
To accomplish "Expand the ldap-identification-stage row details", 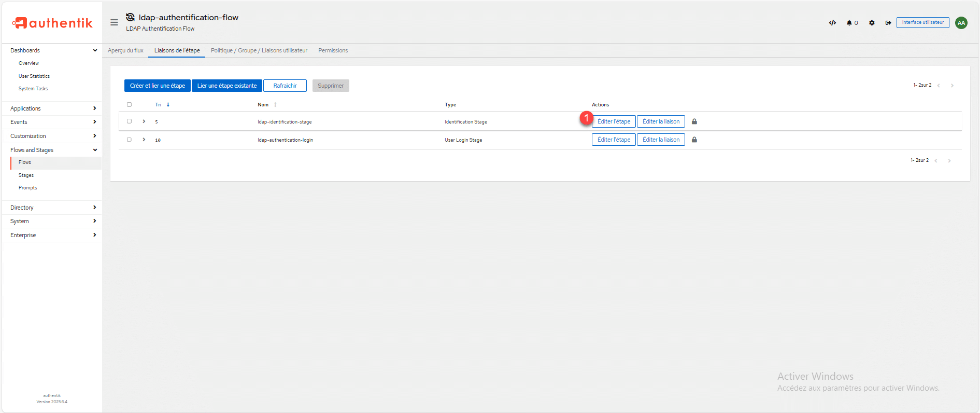I will point(144,121).
